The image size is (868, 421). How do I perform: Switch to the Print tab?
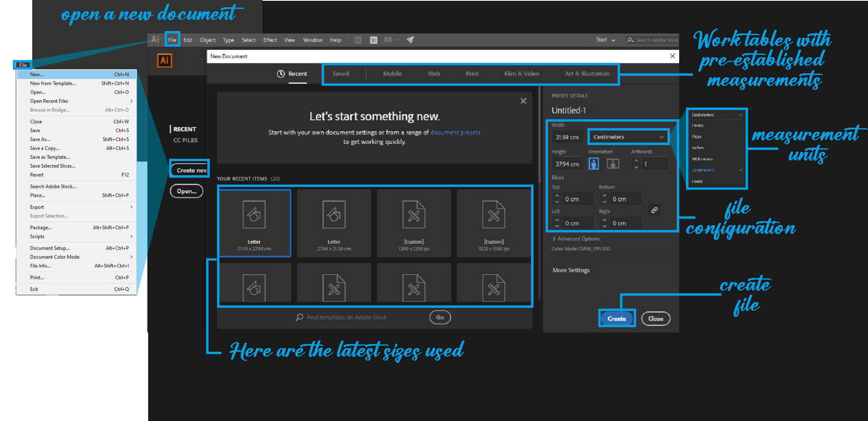point(472,74)
